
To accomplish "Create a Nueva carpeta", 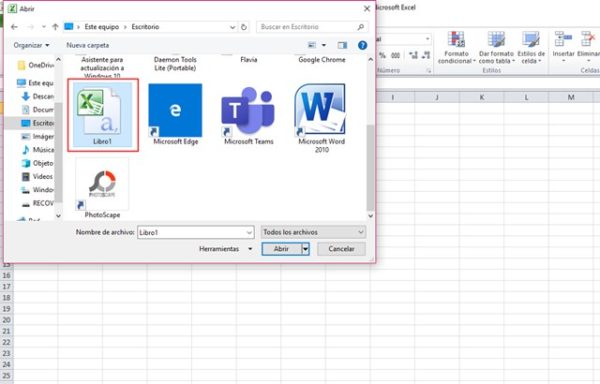I will (x=88, y=45).
